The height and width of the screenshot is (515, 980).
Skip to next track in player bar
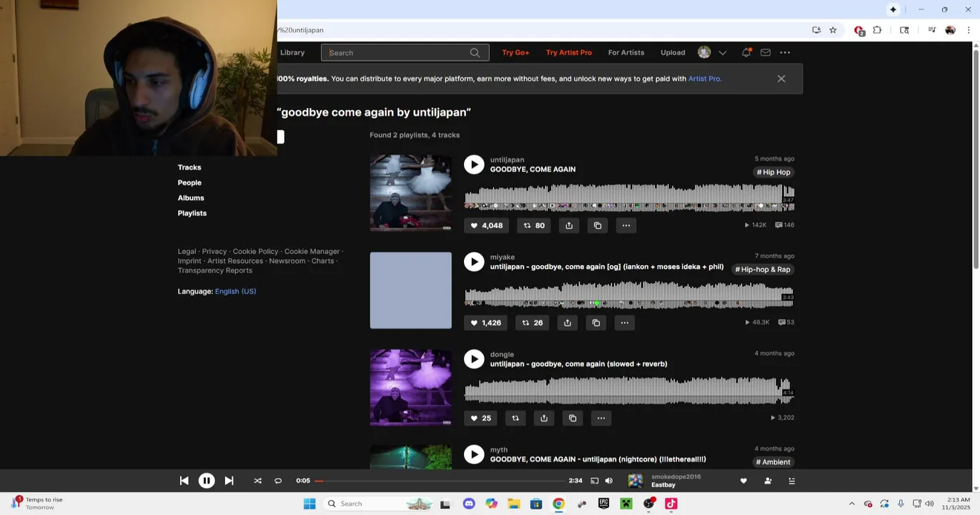point(229,481)
